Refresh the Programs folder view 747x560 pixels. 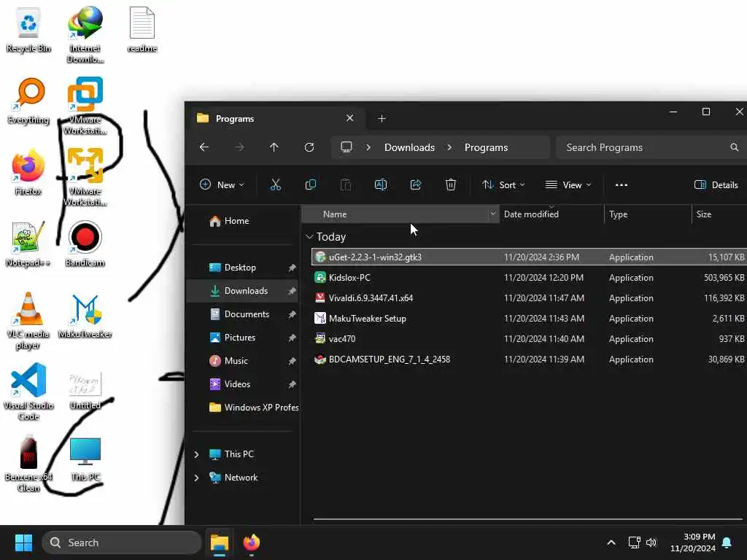pos(309,147)
